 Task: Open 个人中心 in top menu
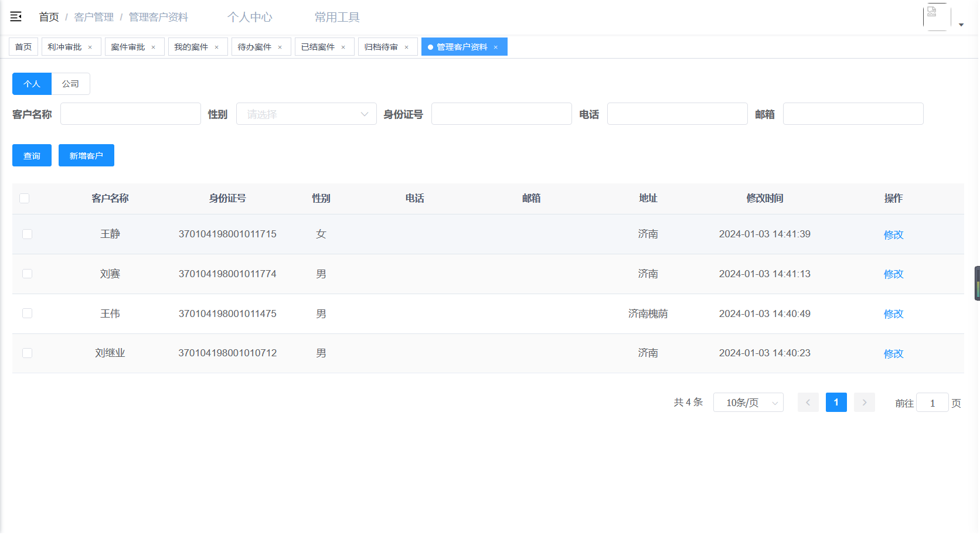[x=250, y=17]
